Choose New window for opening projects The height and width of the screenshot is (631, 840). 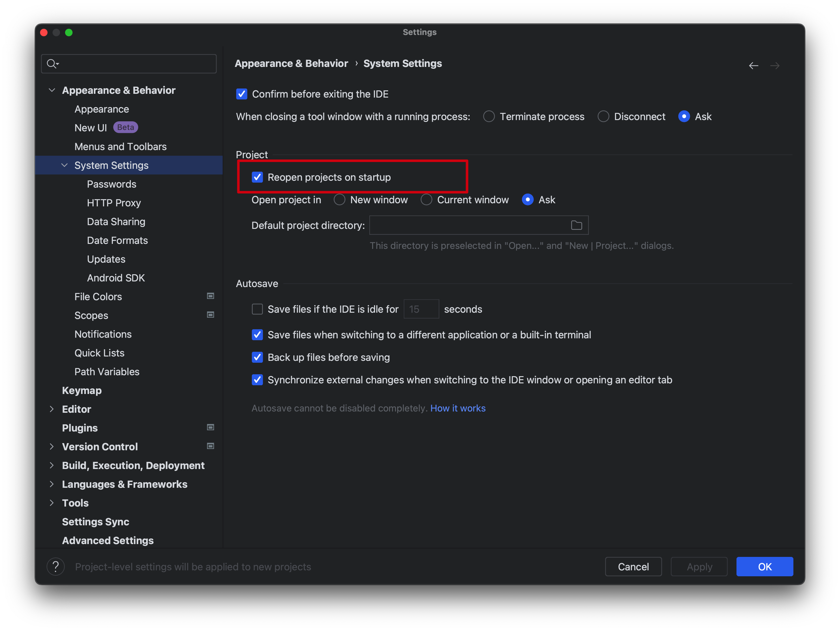340,199
